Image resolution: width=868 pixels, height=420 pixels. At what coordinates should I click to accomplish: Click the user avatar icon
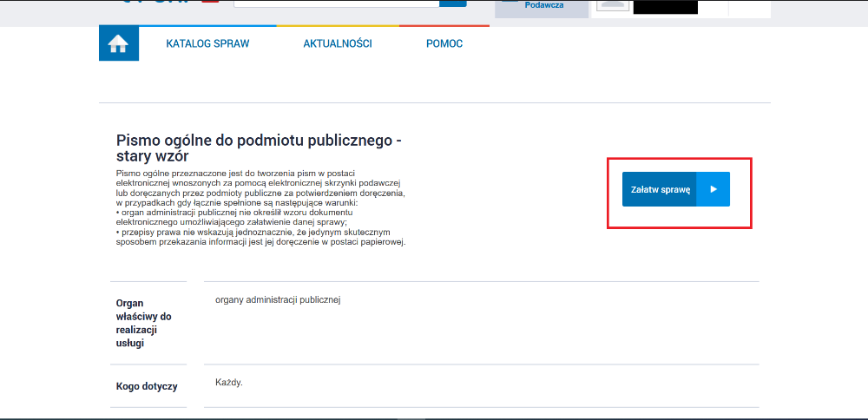click(x=614, y=4)
